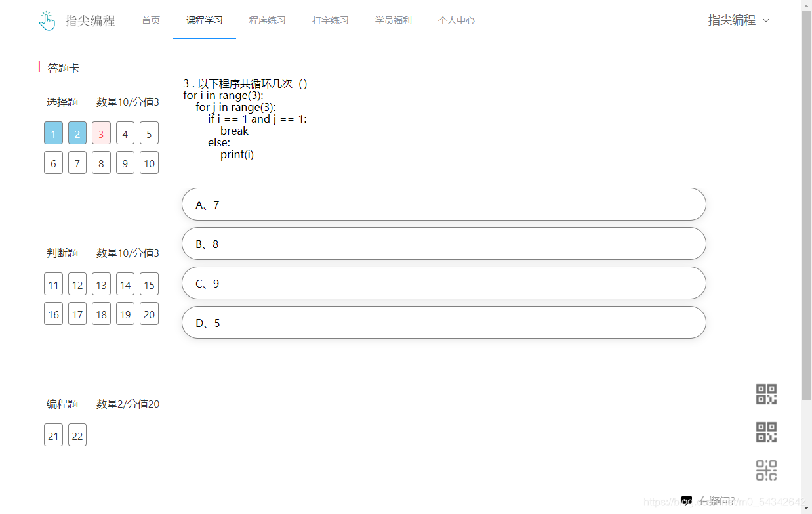The image size is (812, 514).
Task: Click the 答题卡 heading
Action: 64,68
